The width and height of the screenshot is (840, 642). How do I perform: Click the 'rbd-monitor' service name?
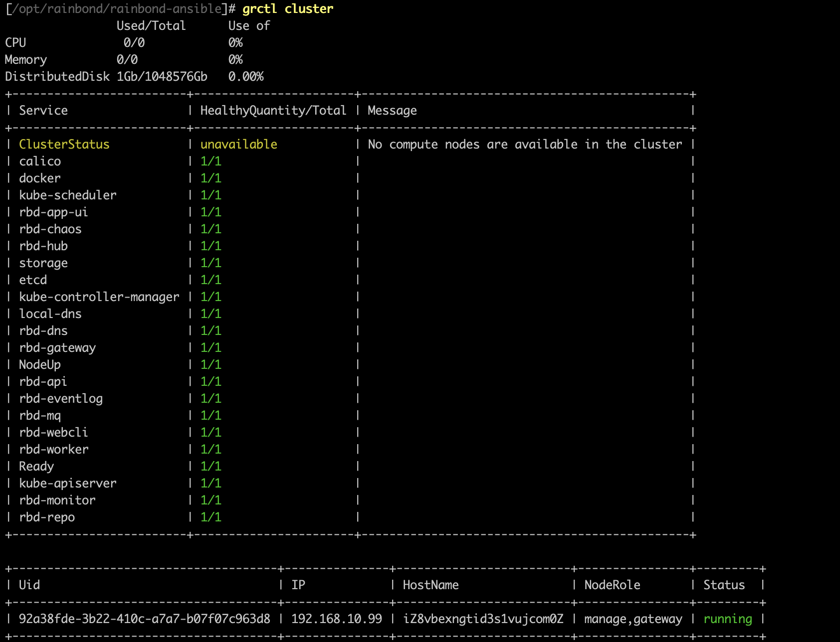pyautogui.click(x=57, y=500)
